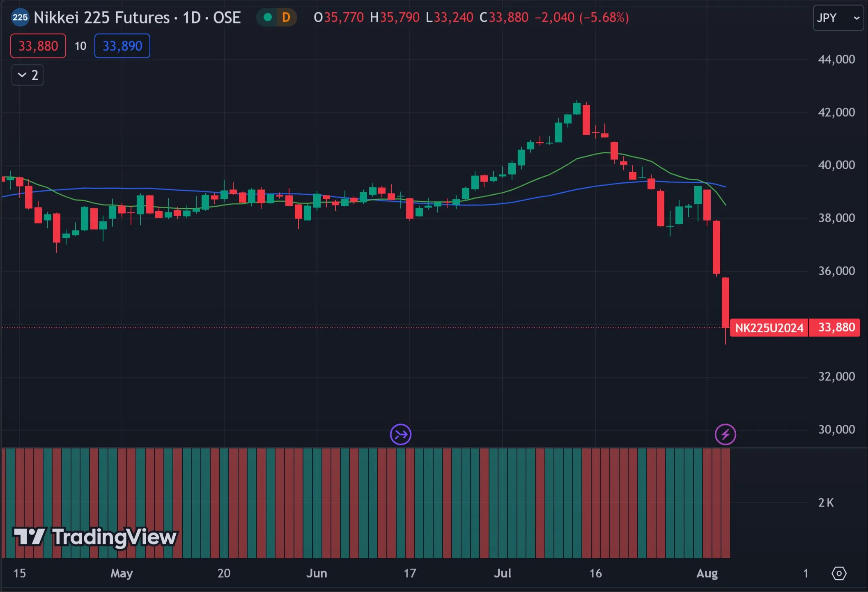Click the purple lightning bolt event marker
Screen dimensions: 868x592
click(x=725, y=434)
